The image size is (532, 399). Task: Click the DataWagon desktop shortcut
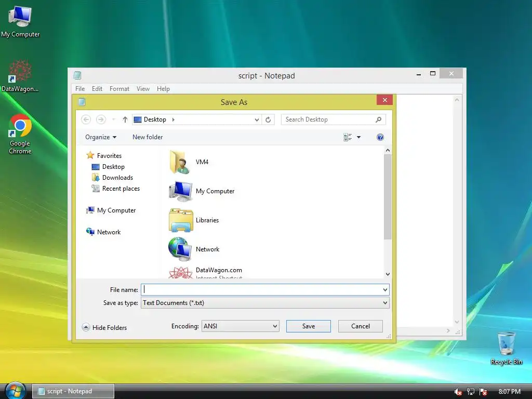20,76
